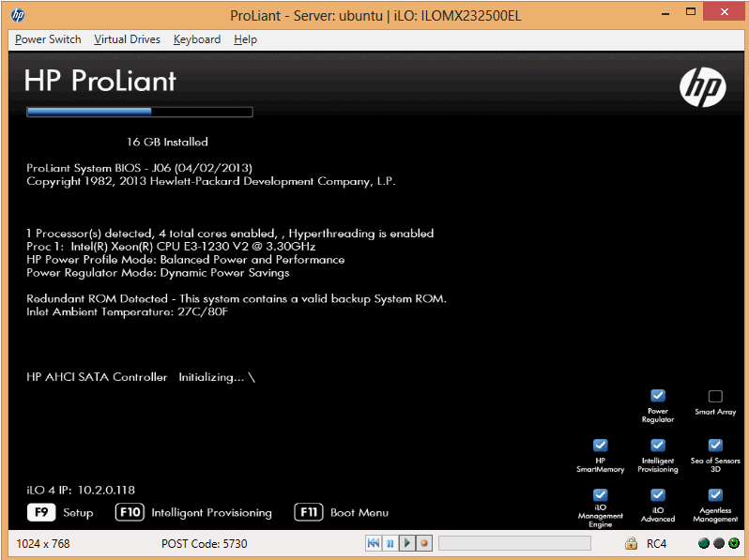Open the Help menu
The width and height of the screenshot is (749, 560).
(x=245, y=39)
